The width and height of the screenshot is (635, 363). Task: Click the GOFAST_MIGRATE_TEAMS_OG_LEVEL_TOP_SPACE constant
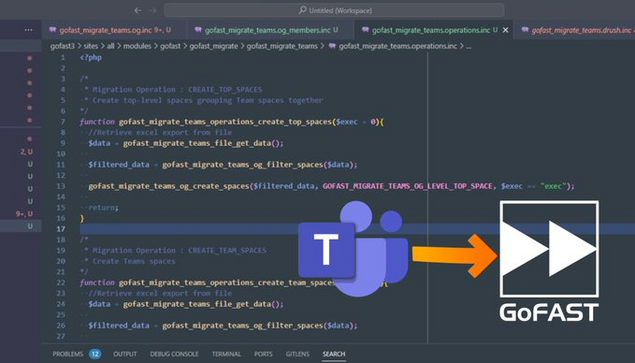tap(407, 186)
